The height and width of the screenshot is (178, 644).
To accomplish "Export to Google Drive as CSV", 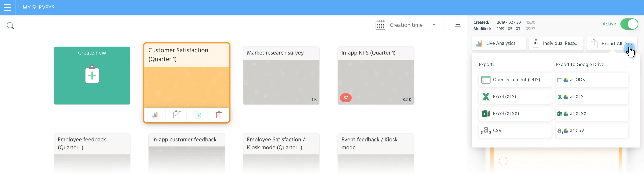I will (x=592, y=130).
